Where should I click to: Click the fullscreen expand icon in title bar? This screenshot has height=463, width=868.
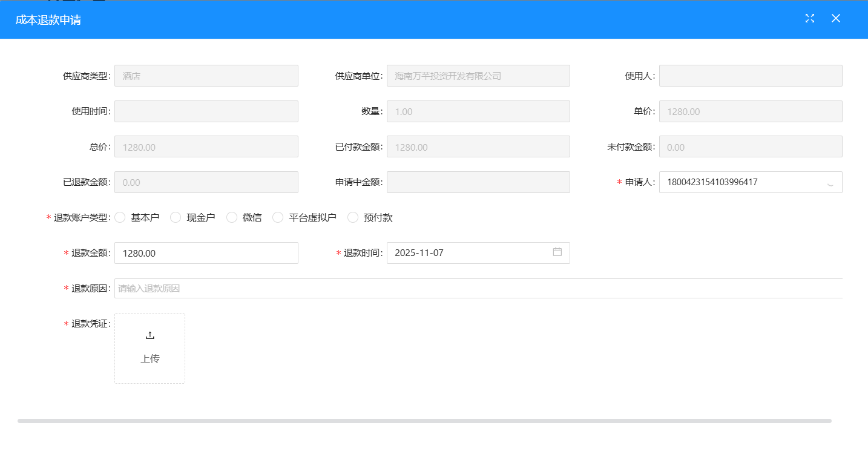coord(810,18)
